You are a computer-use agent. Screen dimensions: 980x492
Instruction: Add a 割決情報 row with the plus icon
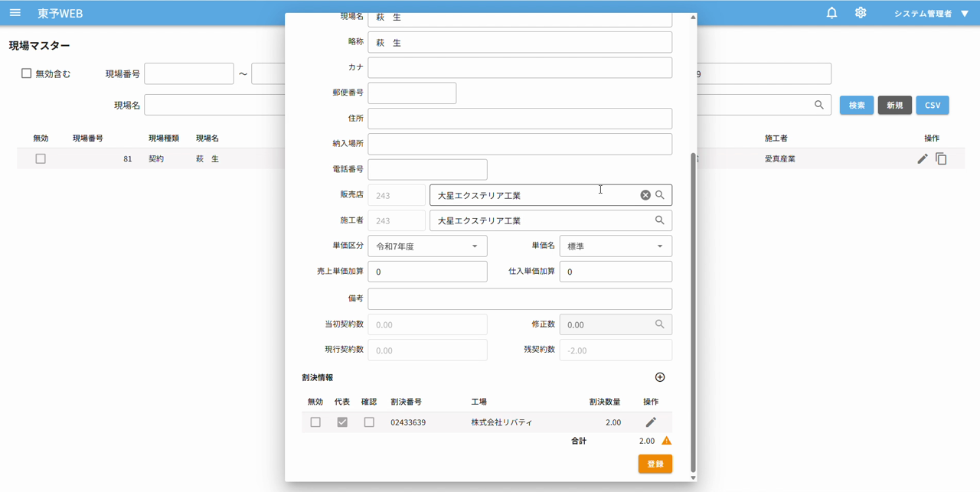click(660, 377)
